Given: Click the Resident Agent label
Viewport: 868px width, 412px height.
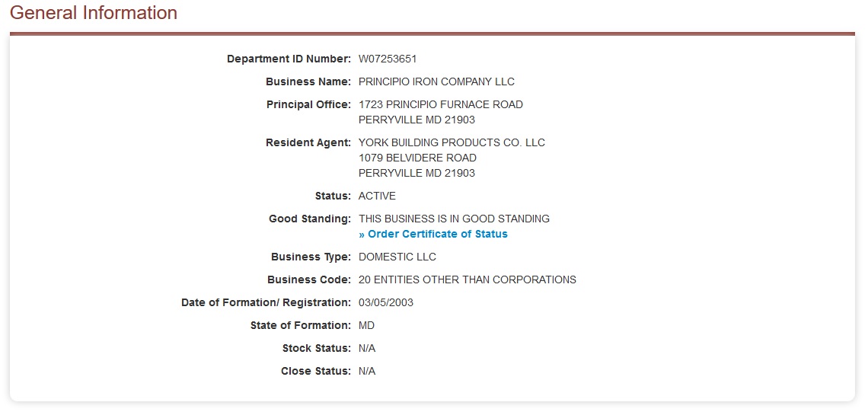Looking at the screenshot, I should (308, 142).
